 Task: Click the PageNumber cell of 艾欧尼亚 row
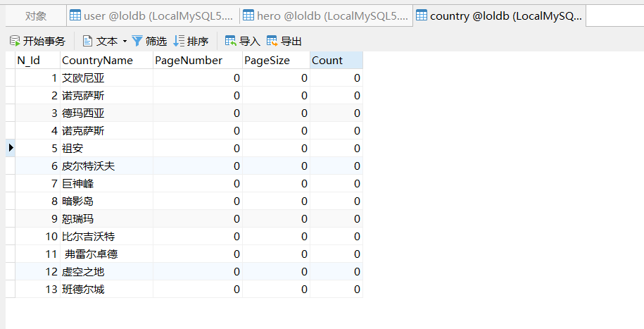pos(198,77)
